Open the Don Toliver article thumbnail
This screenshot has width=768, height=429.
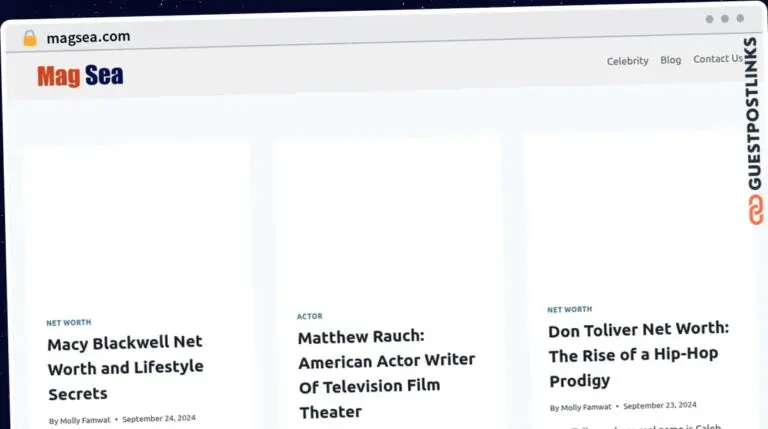pyautogui.click(x=637, y=210)
